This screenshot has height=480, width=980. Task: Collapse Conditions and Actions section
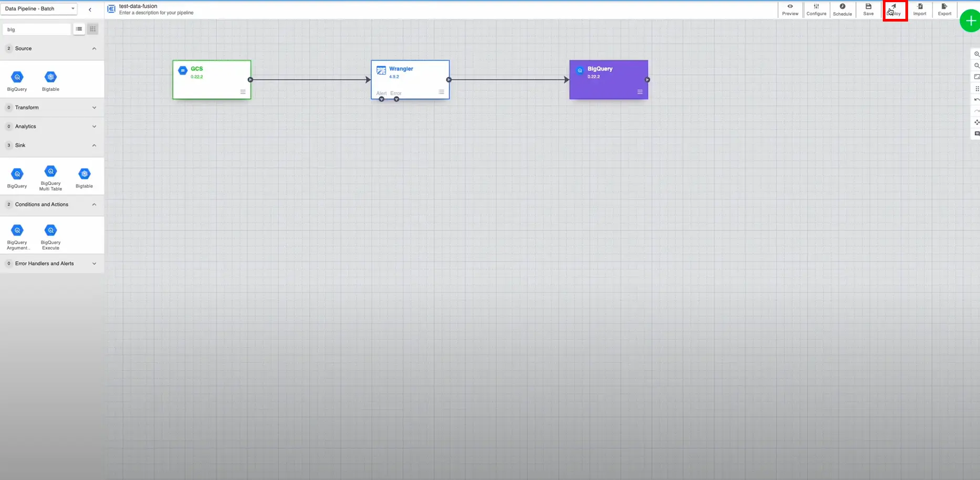point(94,204)
